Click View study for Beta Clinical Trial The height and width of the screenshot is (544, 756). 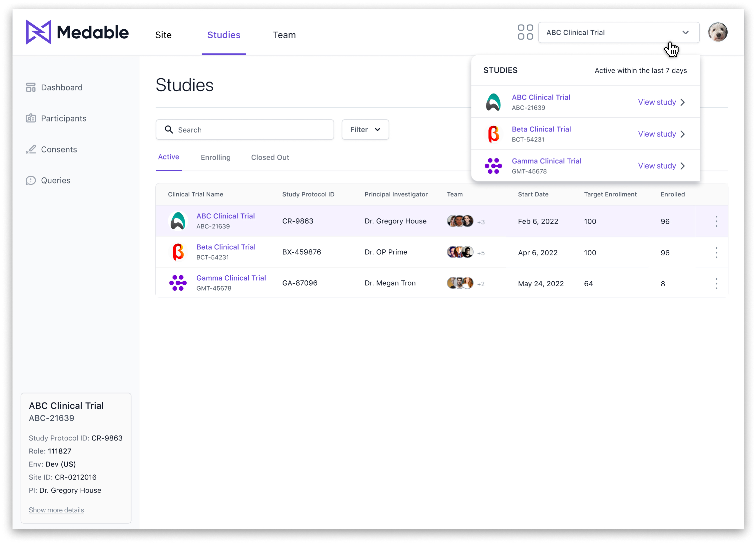point(656,134)
